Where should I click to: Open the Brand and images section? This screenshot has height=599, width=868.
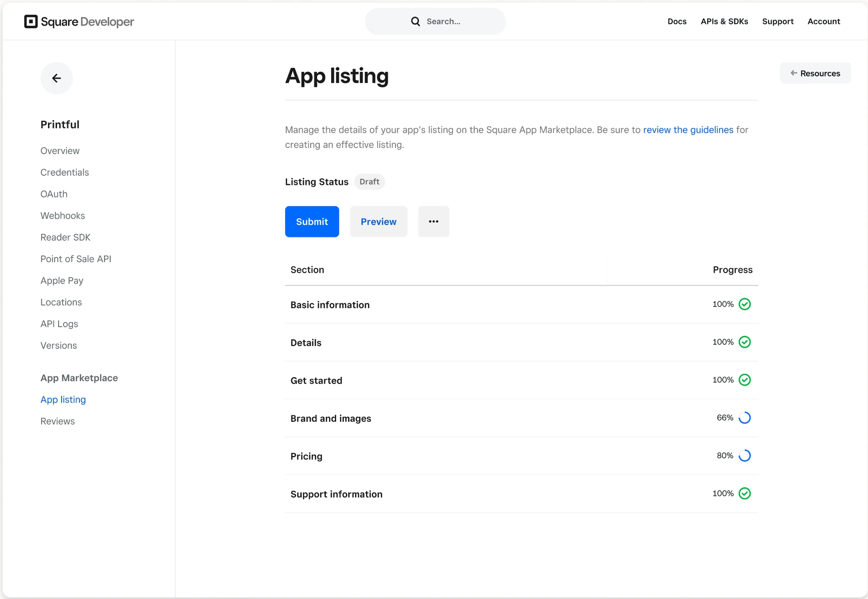pos(521,419)
